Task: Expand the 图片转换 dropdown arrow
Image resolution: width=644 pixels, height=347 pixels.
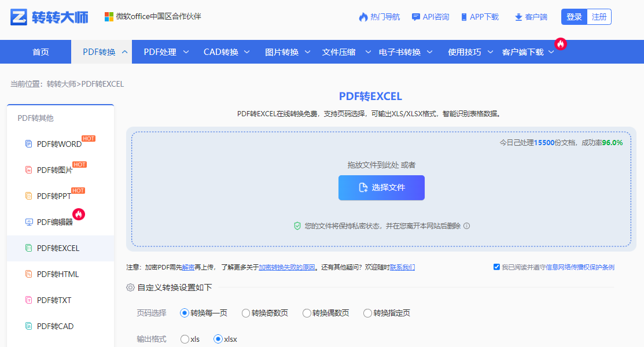Action: (308, 52)
